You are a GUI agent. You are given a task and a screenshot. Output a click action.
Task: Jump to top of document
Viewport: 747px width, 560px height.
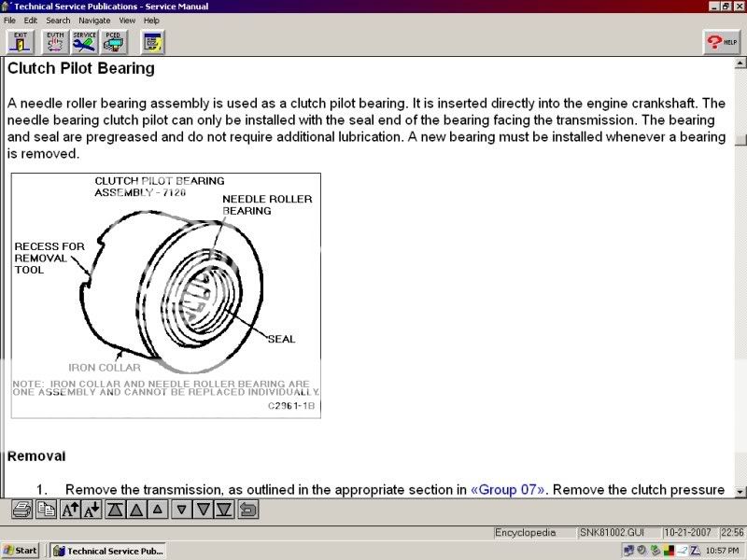click(x=116, y=510)
